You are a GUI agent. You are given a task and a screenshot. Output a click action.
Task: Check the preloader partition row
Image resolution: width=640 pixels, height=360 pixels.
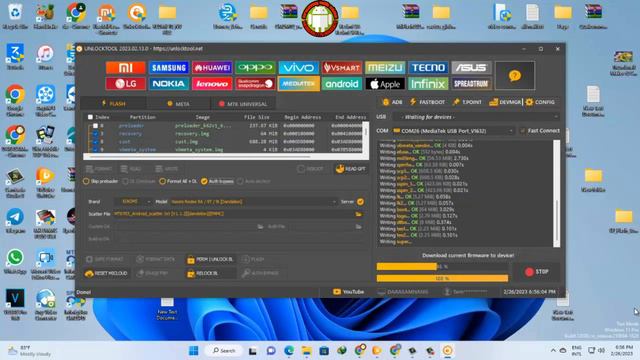pyautogui.click(x=95, y=126)
